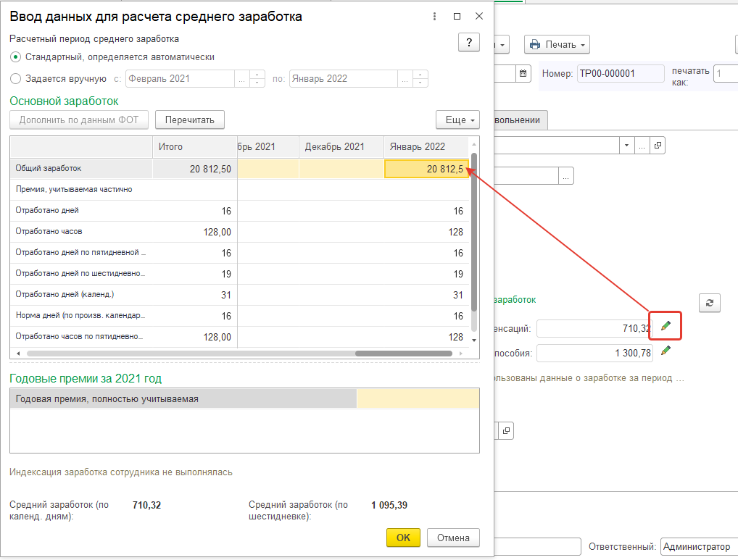Open the Печать dropdown arrow
This screenshot has width=738, height=560.
click(x=581, y=45)
